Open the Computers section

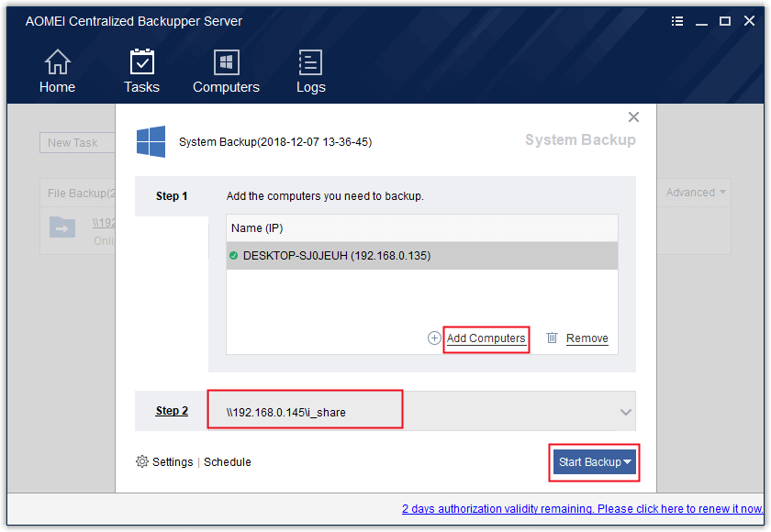click(x=226, y=72)
